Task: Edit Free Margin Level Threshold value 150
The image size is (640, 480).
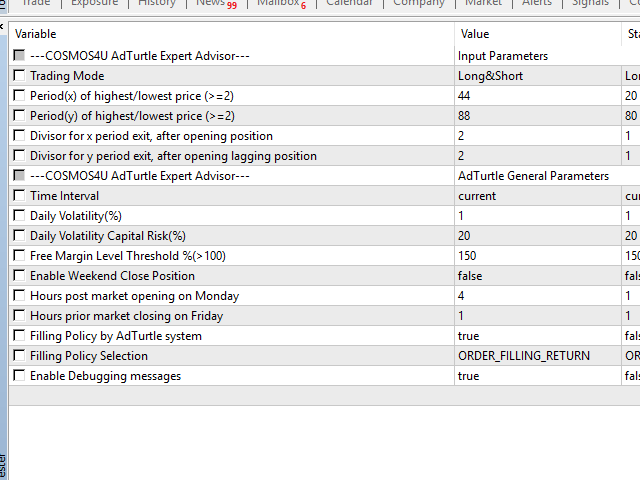Action: pyautogui.click(x=468, y=256)
